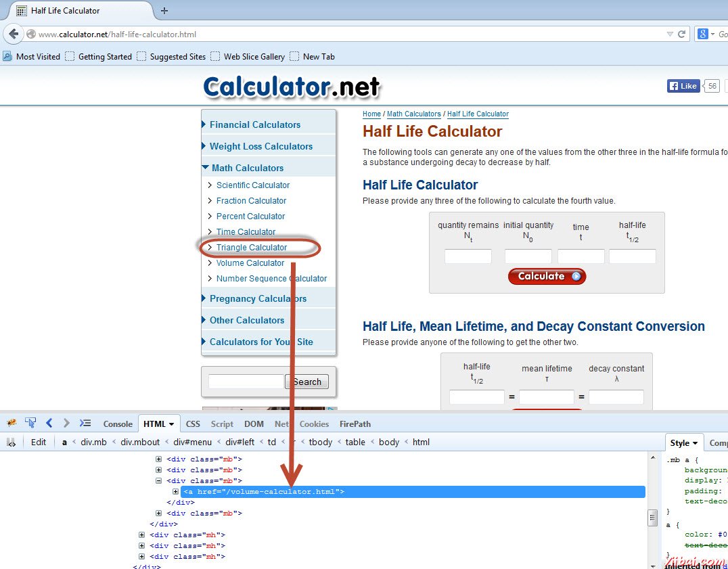The height and width of the screenshot is (569, 728).
Task: Open the HTML tab dropdown arrow
Action: 171,424
